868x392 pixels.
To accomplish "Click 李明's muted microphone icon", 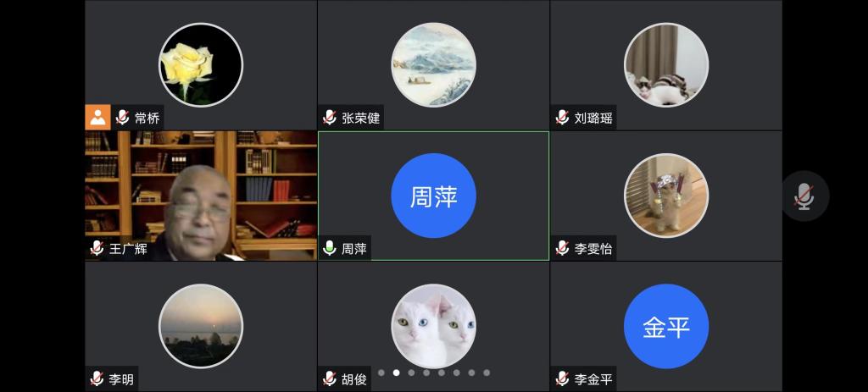I will point(97,378).
